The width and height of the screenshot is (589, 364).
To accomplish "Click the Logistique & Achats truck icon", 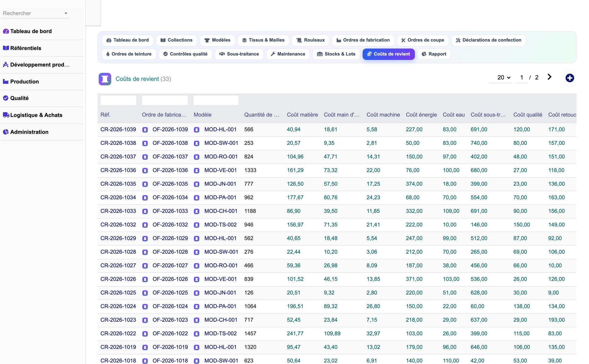I will 6,115.
